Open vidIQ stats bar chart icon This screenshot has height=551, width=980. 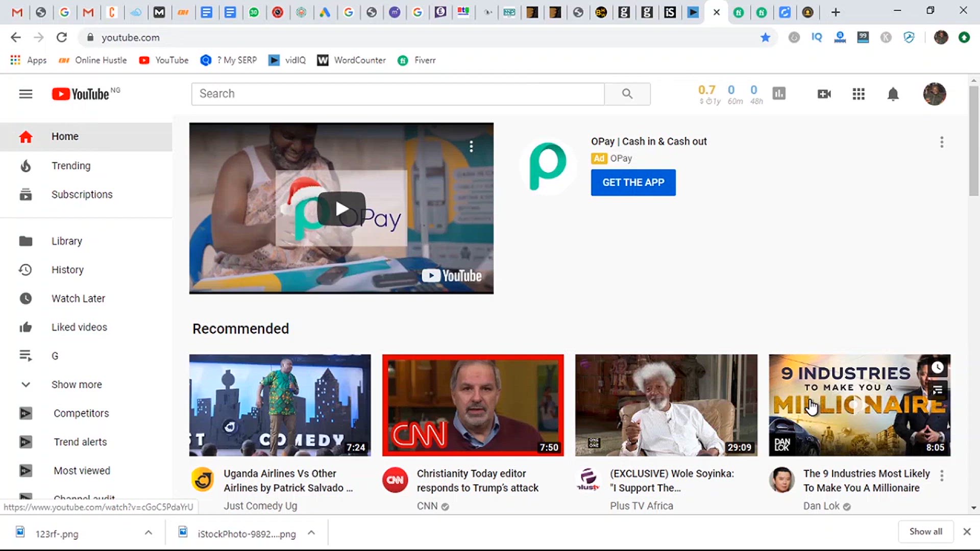click(779, 93)
